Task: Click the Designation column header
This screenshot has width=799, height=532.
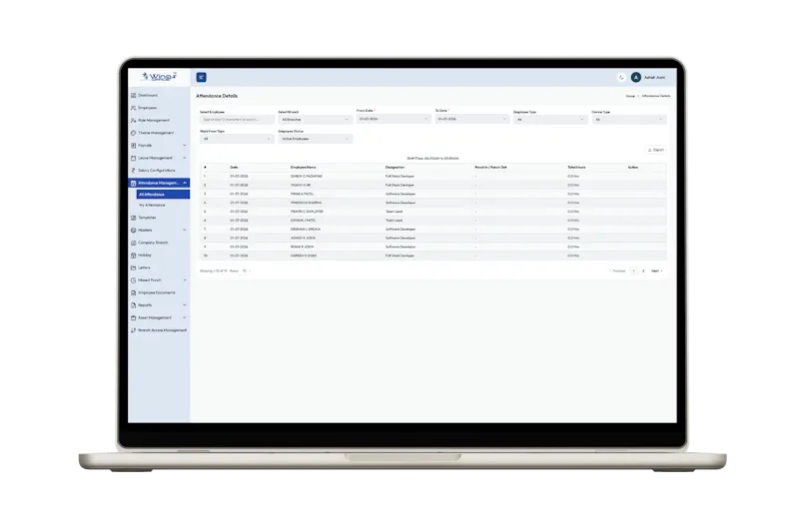Action: coord(395,168)
